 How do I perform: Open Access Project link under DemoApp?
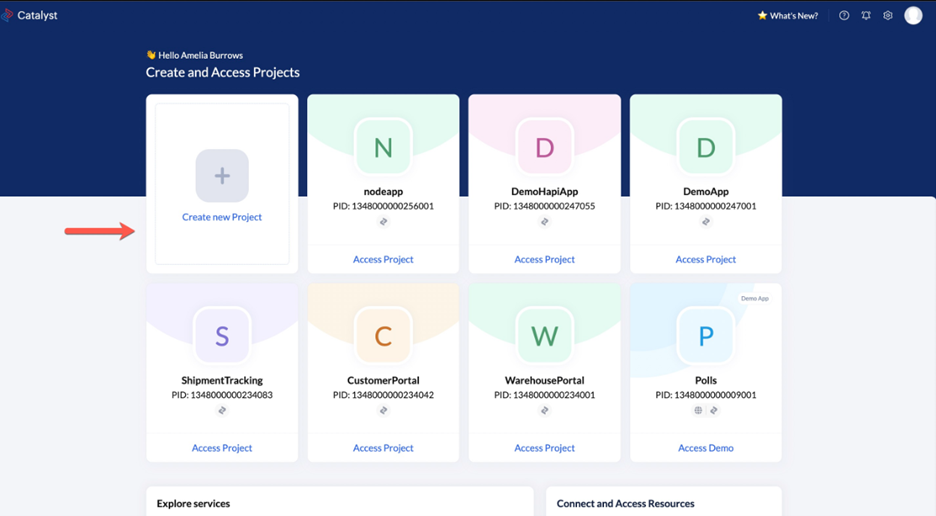[705, 260]
